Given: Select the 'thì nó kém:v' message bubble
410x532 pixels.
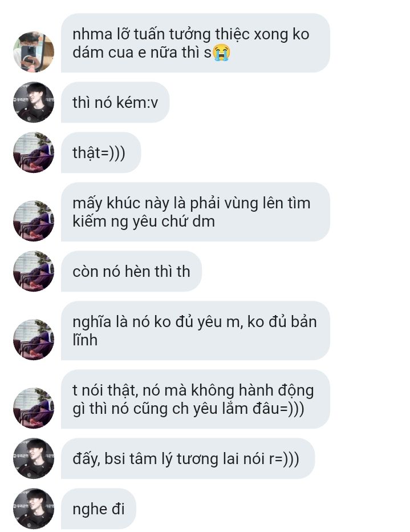Looking at the screenshot, I should [115, 102].
